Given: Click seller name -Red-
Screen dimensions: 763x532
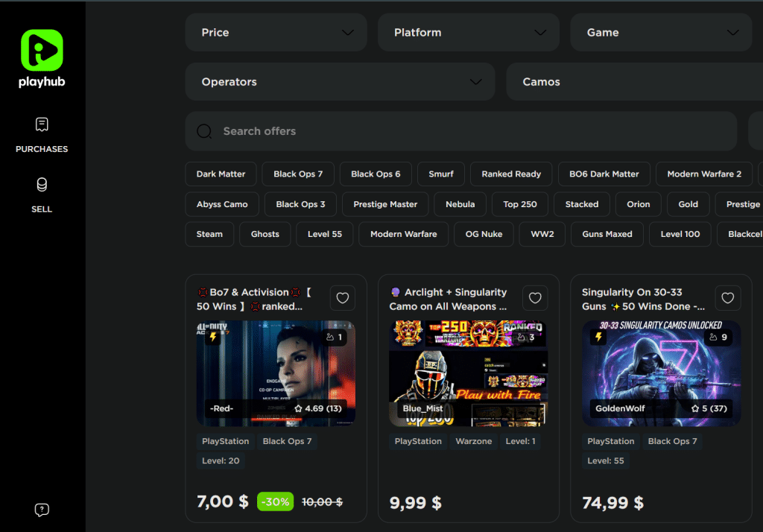Looking at the screenshot, I should click(x=221, y=408).
